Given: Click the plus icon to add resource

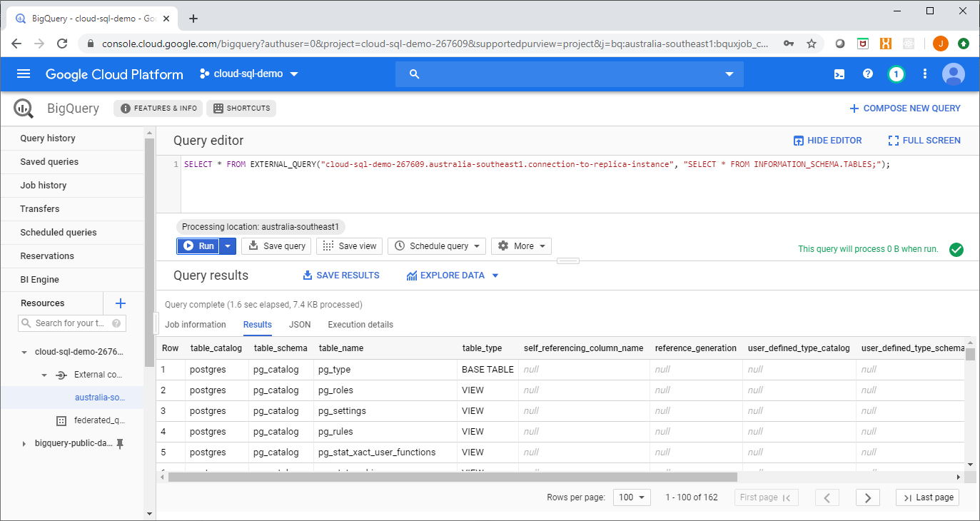Looking at the screenshot, I should pyautogui.click(x=121, y=303).
